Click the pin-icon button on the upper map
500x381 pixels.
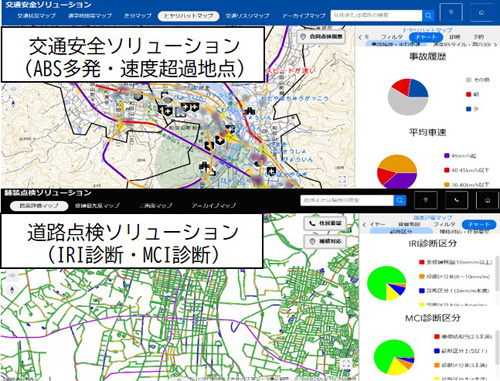pyautogui.click(x=321, y=37)
